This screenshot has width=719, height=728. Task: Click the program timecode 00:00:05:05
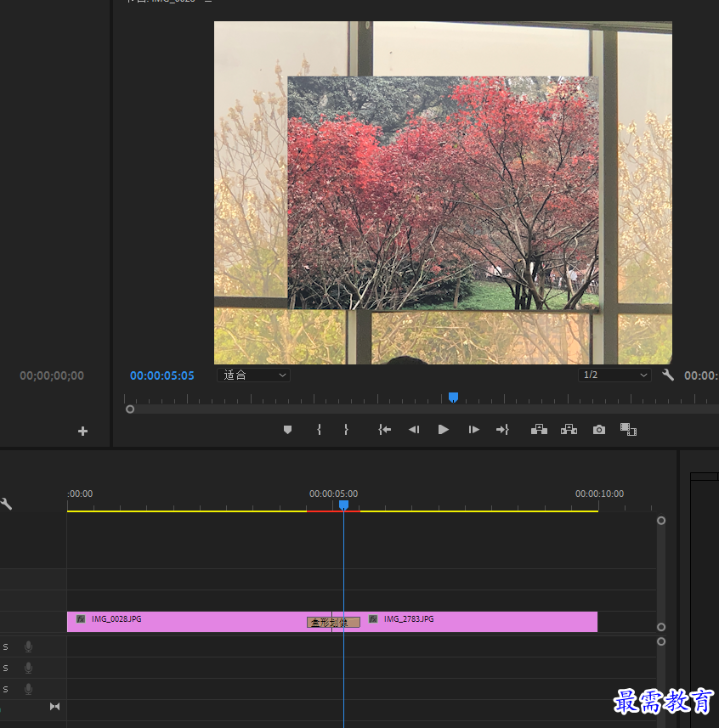162,375
